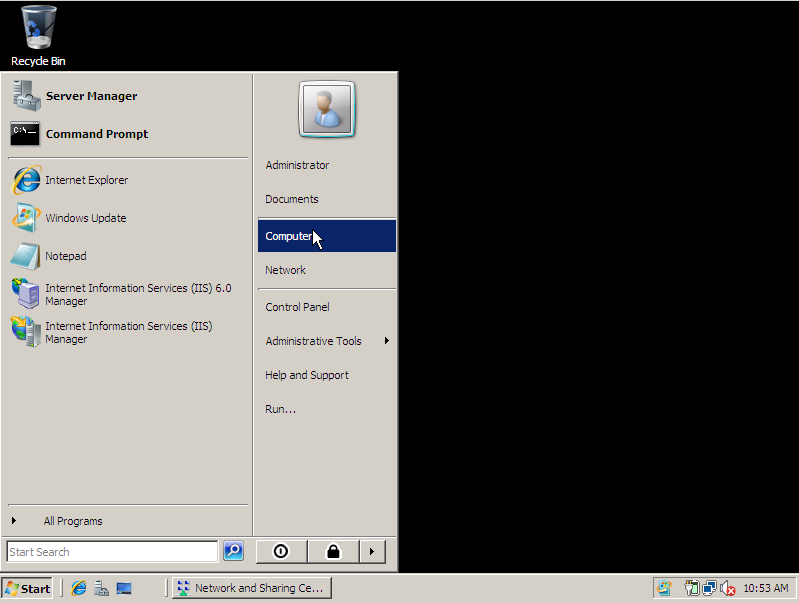Open the Run... dialog

pyautogui.click(x=327, y=409)
